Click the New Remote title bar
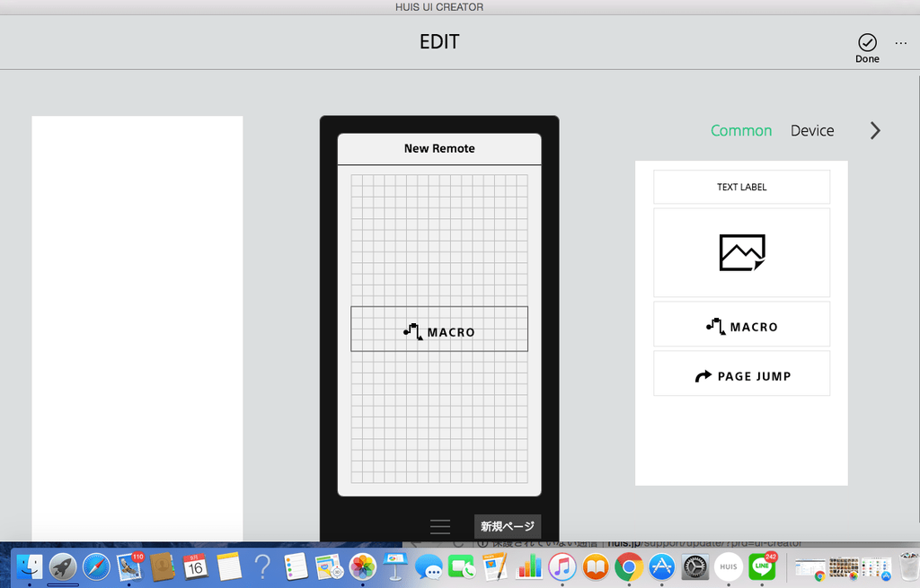Viewport: 920px width, 588px height. 438,149
